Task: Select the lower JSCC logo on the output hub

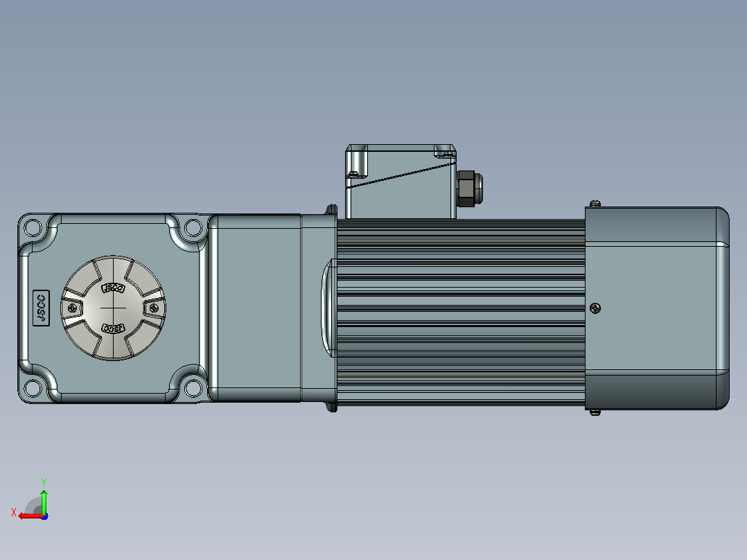Action: pos(114,329)
